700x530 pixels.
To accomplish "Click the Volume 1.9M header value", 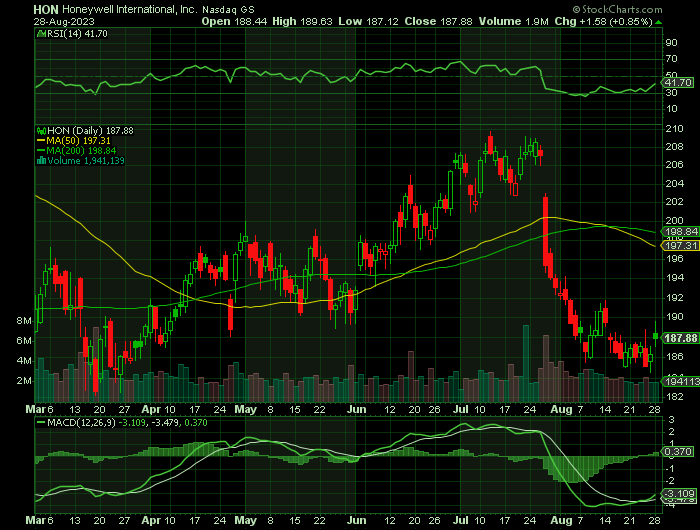I will 513,21.
